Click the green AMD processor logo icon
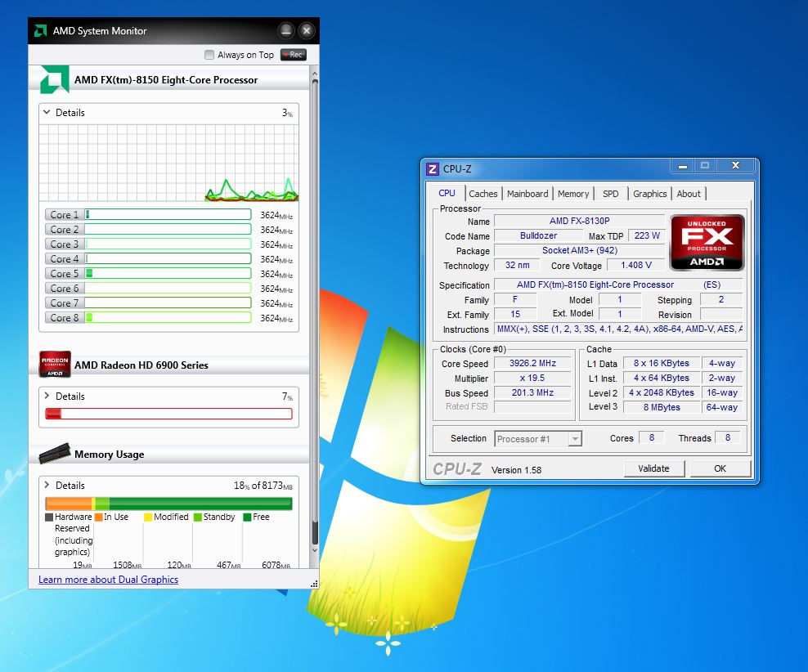This screenshot has width=808, height=672. click(x=55, y=79)
